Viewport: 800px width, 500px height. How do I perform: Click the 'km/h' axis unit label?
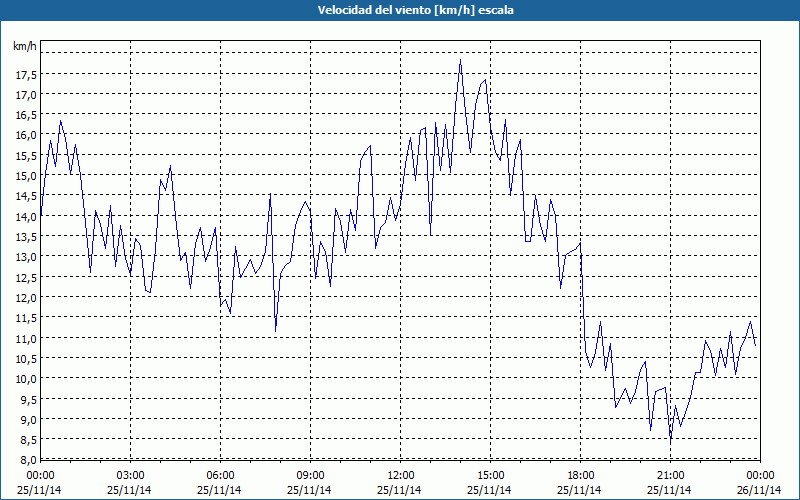click(24, 46)
